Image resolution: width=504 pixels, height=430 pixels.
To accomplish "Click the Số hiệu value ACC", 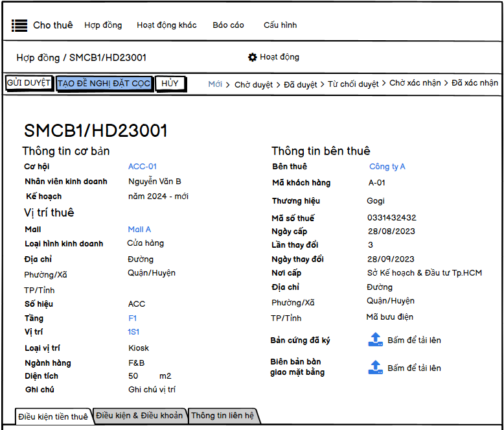I will point(137,304).
